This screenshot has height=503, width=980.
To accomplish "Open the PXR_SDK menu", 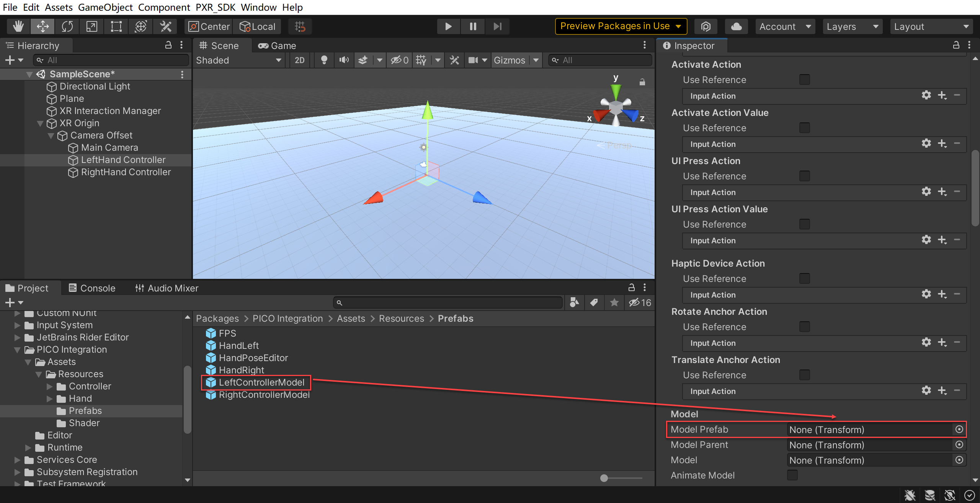I will pos(215,7).
